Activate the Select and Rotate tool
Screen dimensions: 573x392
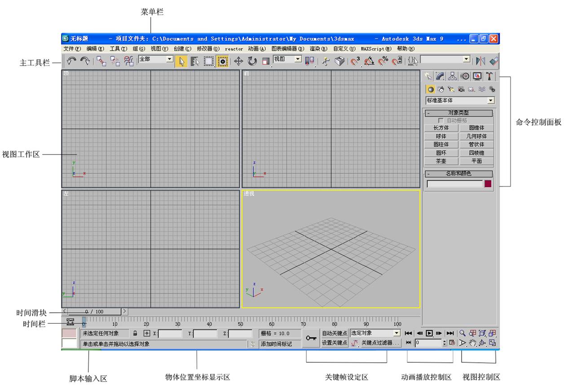click(252, 62)
